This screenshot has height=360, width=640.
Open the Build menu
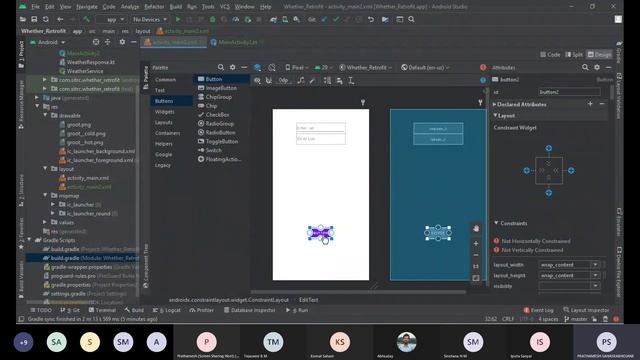click(x=176, y=7)
